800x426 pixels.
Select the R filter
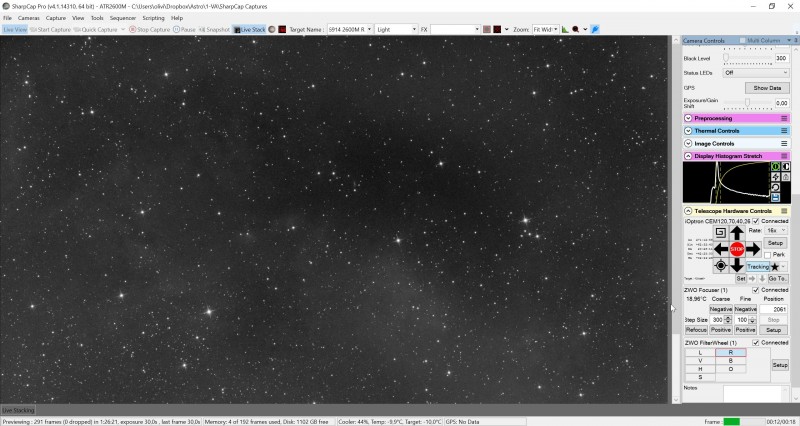click(x=731, y=353)
